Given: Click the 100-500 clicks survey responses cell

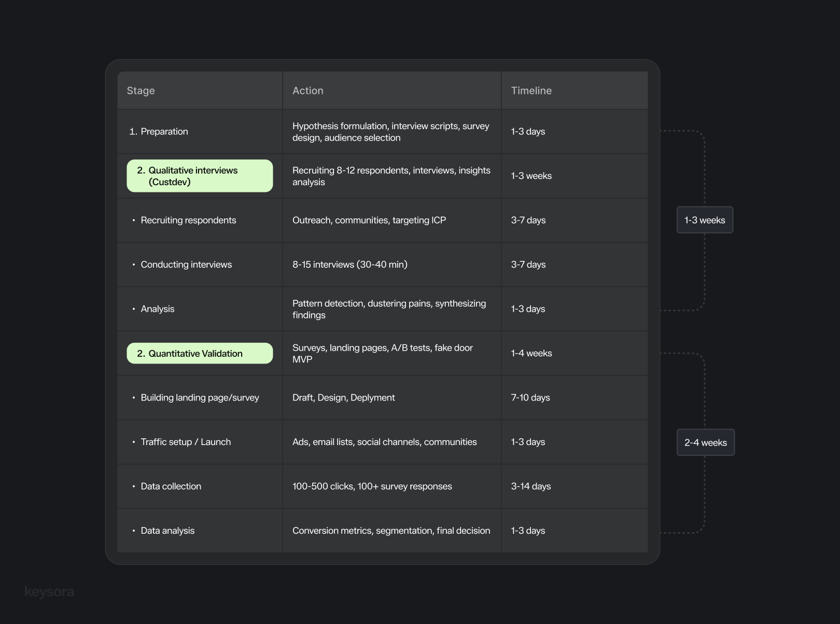Looking at the screenshot, I should point(372,486).
